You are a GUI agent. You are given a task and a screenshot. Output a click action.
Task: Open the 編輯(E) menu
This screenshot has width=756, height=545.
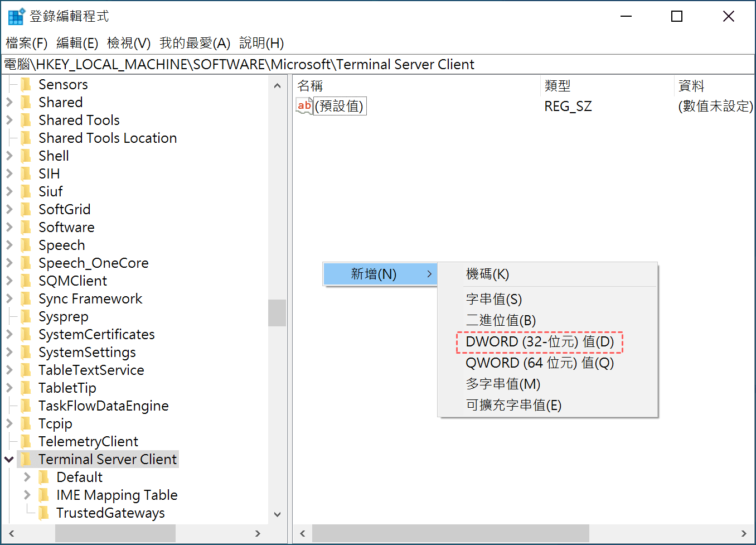[77, 43]
